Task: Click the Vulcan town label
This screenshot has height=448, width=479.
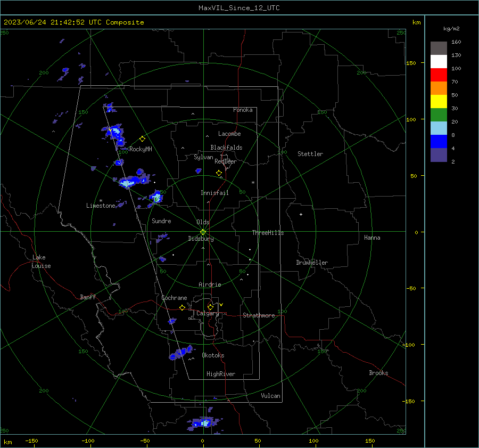Action: tap(270, 396)
